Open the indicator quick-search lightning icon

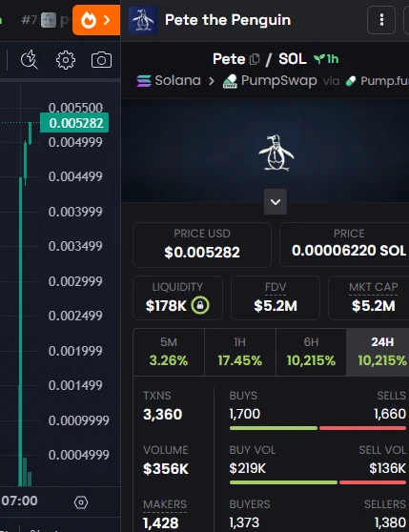[30, 60]
